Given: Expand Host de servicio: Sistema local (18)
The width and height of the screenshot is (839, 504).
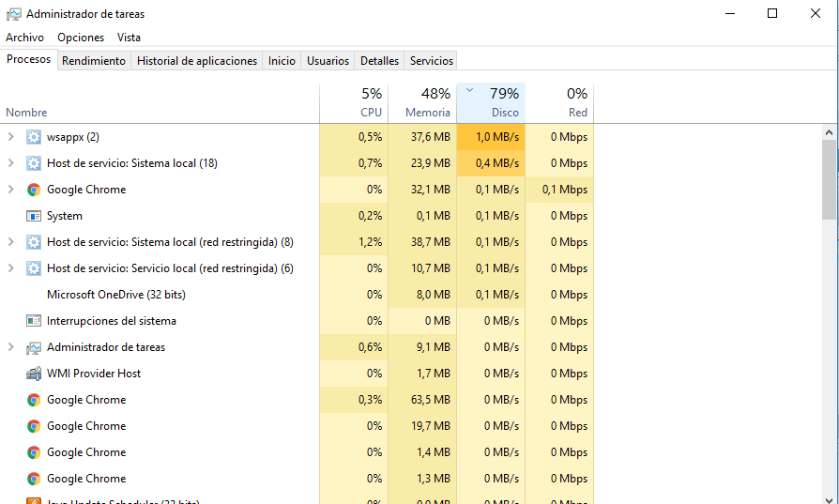Looking at the screenshot, I should (10, 163).
